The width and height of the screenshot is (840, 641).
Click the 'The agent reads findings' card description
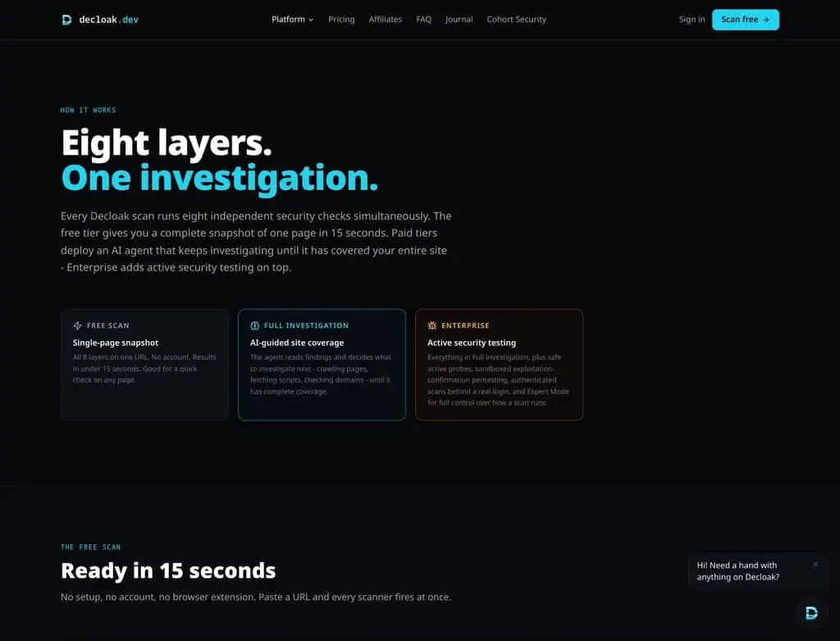point(321,375)
